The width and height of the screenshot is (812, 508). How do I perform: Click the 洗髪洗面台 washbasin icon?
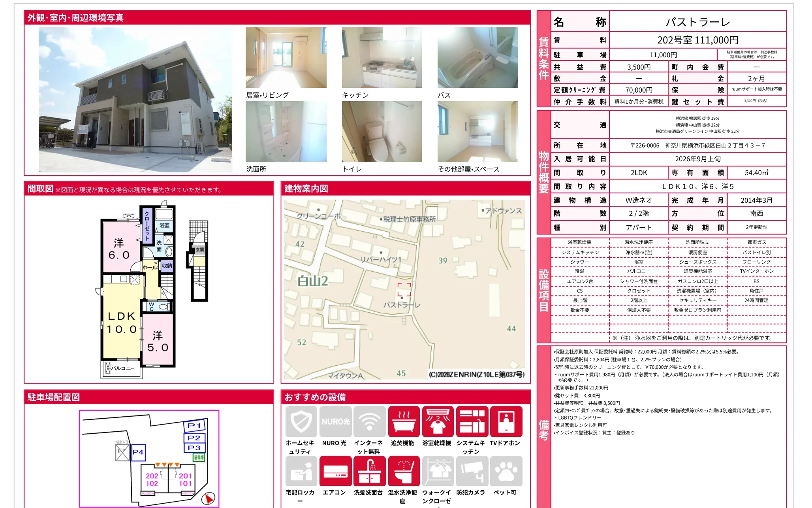pyautogui.click(x=370, y=471)
